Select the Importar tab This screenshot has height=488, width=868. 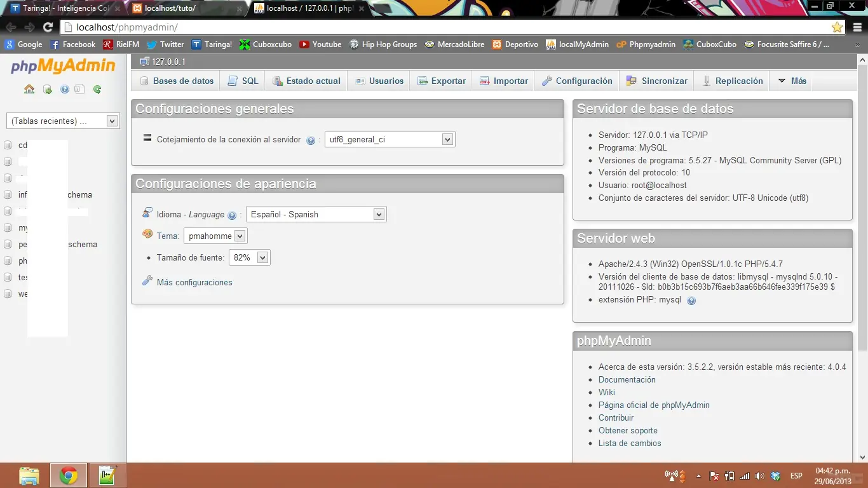503,81
